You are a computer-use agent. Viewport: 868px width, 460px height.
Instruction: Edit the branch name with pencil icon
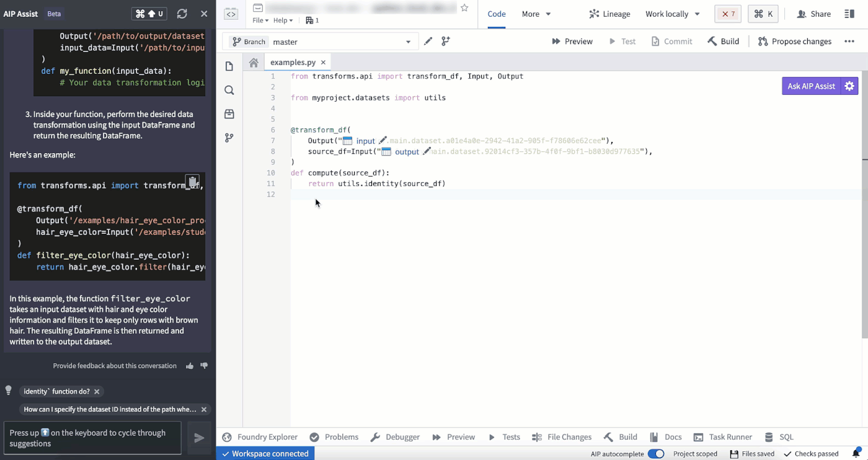coord(428,42)
